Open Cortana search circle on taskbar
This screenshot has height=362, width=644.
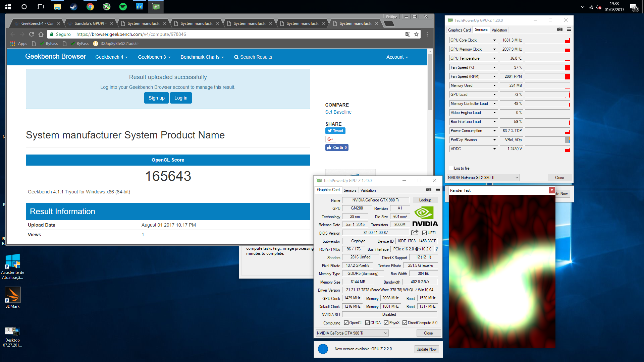point(24,6)
